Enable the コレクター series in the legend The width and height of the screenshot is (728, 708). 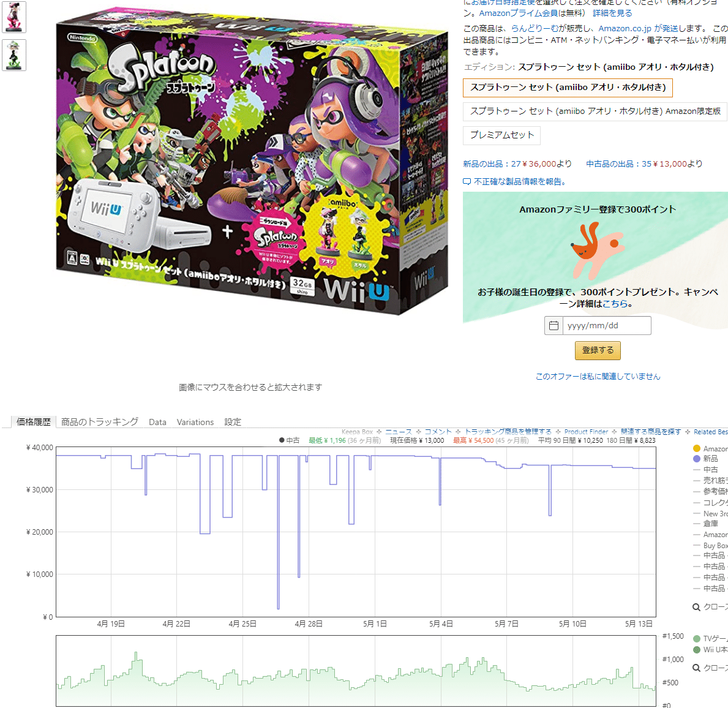(710, 503)
